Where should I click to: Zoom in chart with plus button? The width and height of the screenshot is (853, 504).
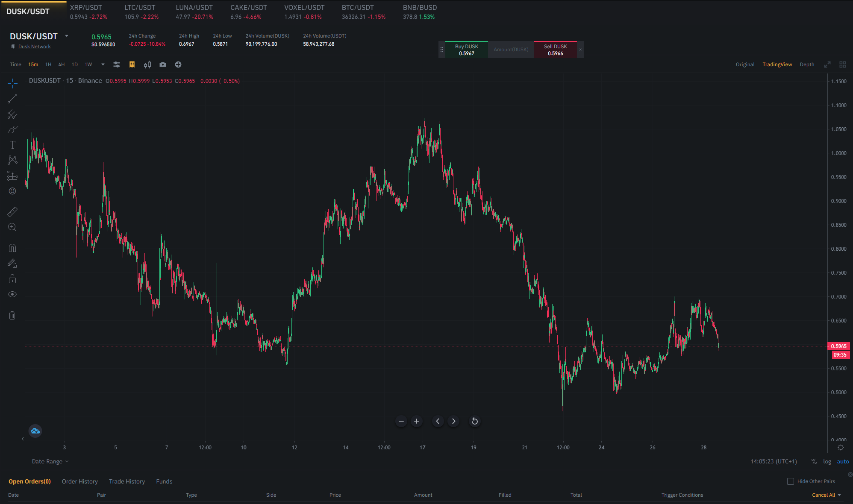click(x=417, y=421)
